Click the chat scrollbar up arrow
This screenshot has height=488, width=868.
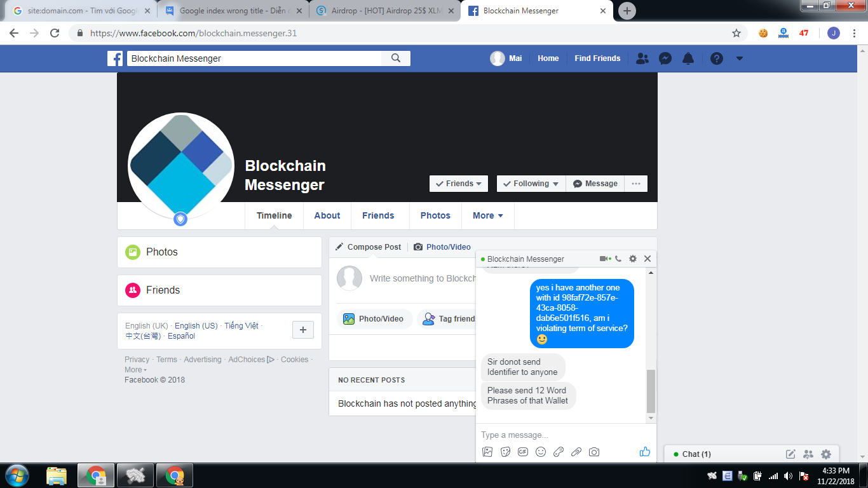tap(651, 273)
